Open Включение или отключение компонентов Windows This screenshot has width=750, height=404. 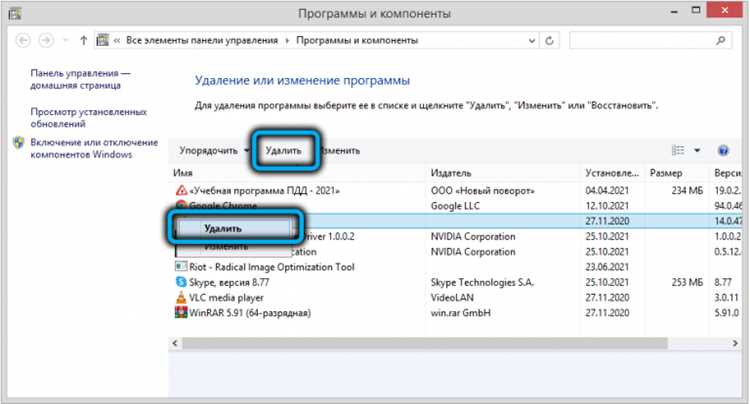pos(94,148)
